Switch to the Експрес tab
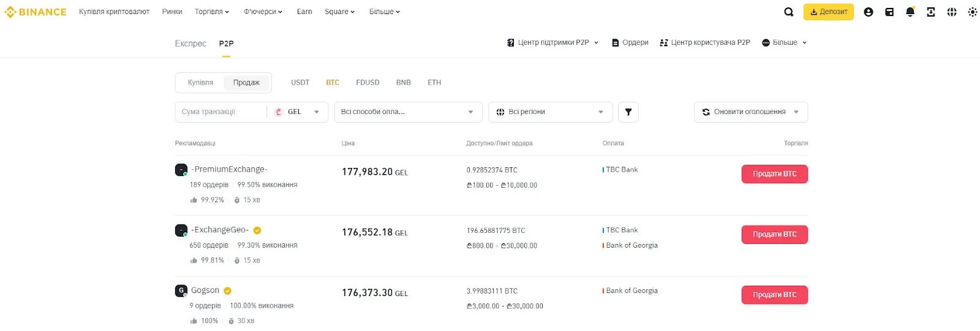The height and width of the screenshot is (331, 980). (x=190, y=44)
